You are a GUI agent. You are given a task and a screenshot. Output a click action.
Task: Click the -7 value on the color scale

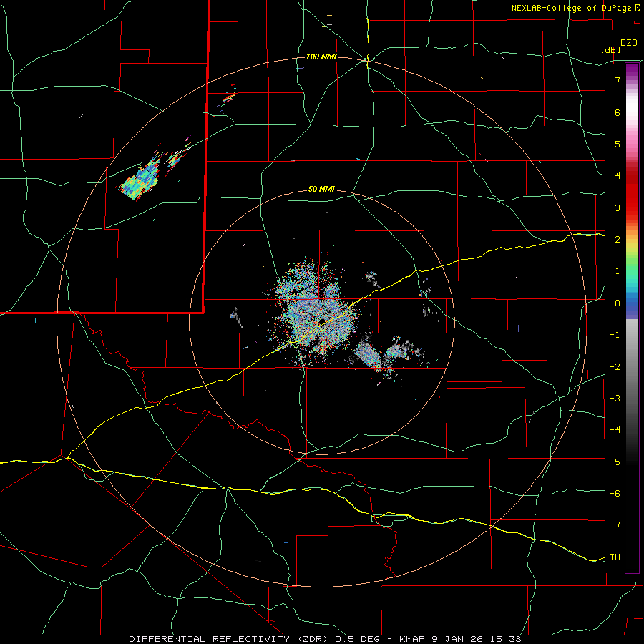click(x=615, y=525)
